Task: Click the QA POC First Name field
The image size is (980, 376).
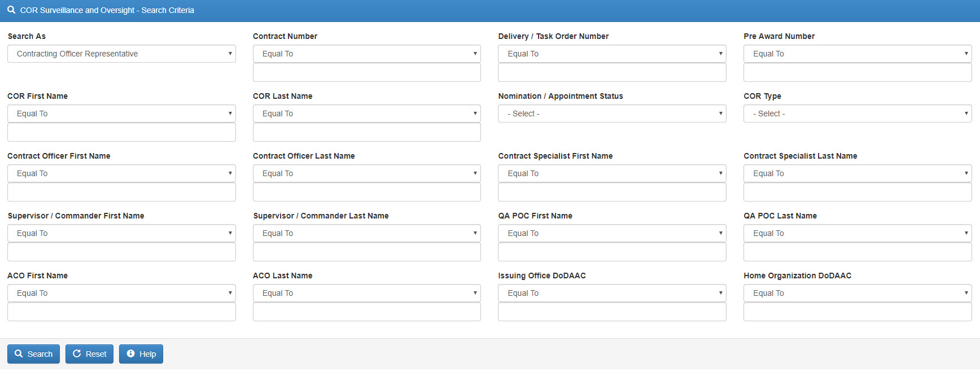Action: point(612,252)
